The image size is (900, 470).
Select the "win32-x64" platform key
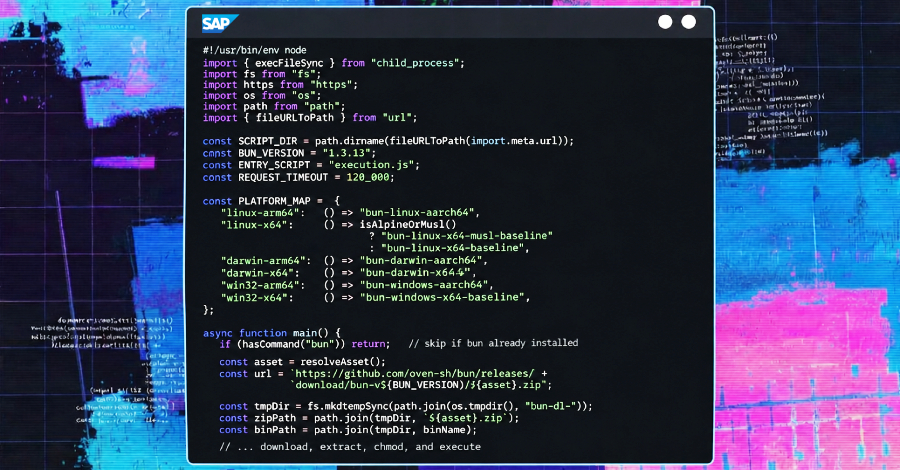click(256, 297)
